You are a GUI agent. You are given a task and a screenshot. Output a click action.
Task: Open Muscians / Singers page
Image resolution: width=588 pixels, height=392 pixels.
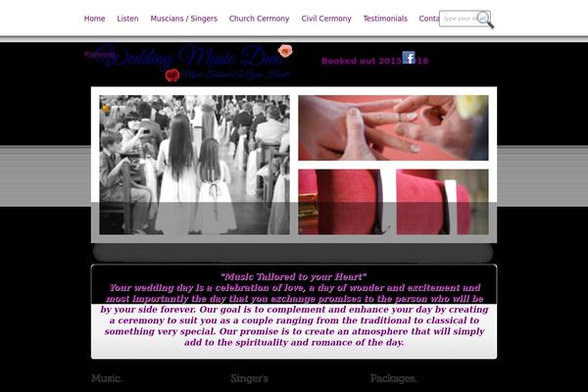184,19
